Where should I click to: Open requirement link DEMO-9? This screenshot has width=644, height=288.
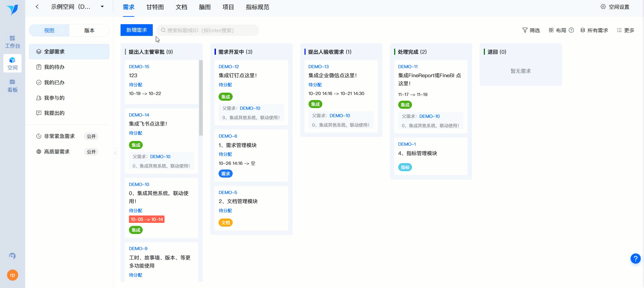[138, 248]
